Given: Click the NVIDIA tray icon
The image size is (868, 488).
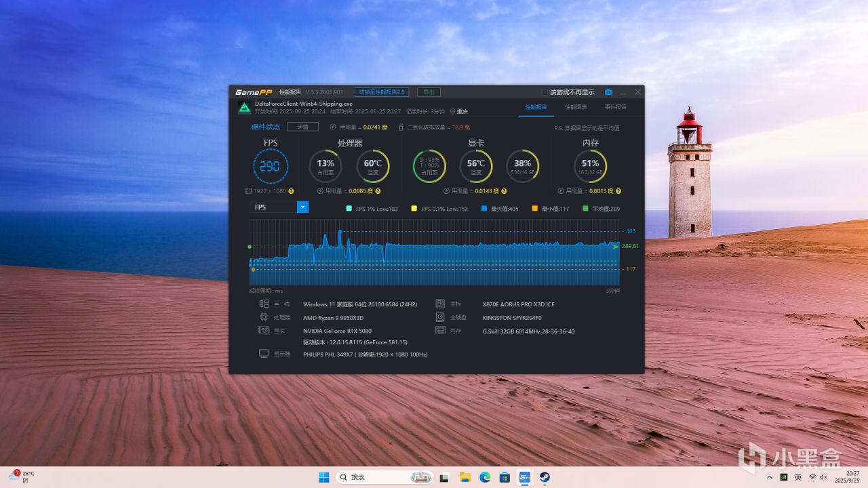Looking at the screenshot, I should click(x=784, y=477).
